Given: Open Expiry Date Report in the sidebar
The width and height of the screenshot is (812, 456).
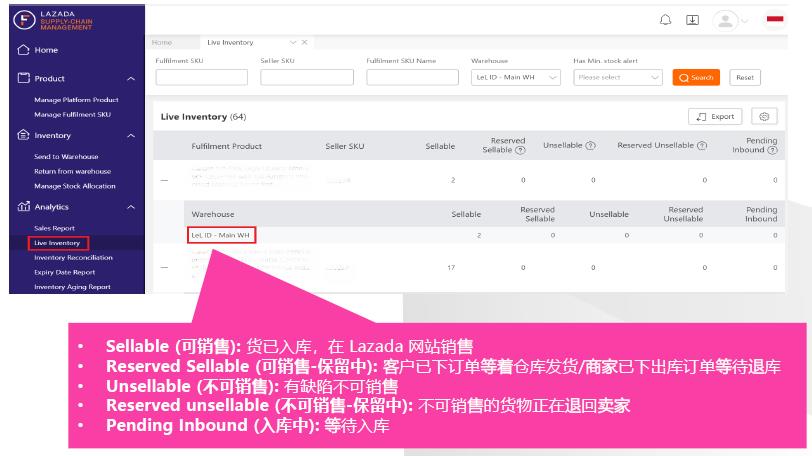Looking at the screenshot, I should 64,272.
